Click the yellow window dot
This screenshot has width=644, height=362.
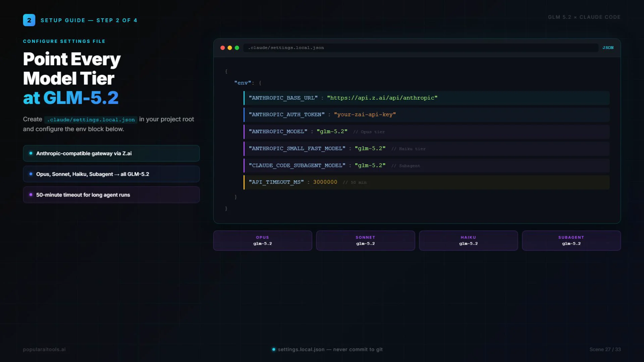(230, 48)
